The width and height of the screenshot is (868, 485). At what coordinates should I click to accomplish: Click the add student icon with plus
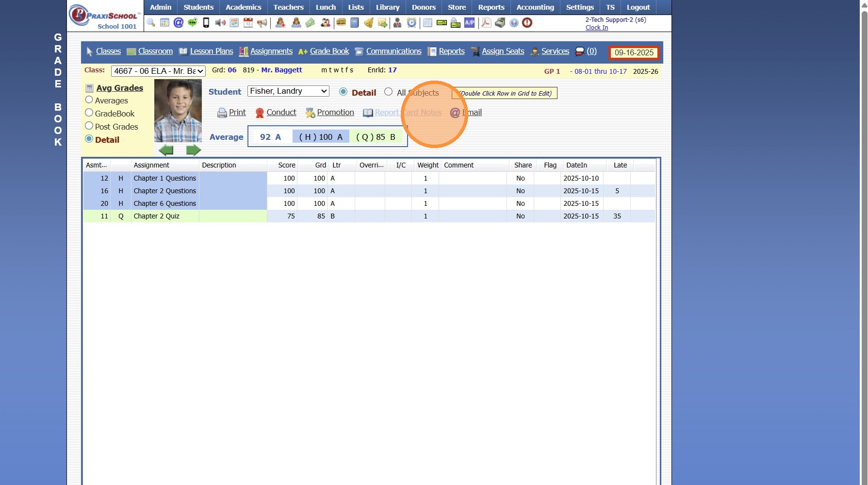[280, 23]
